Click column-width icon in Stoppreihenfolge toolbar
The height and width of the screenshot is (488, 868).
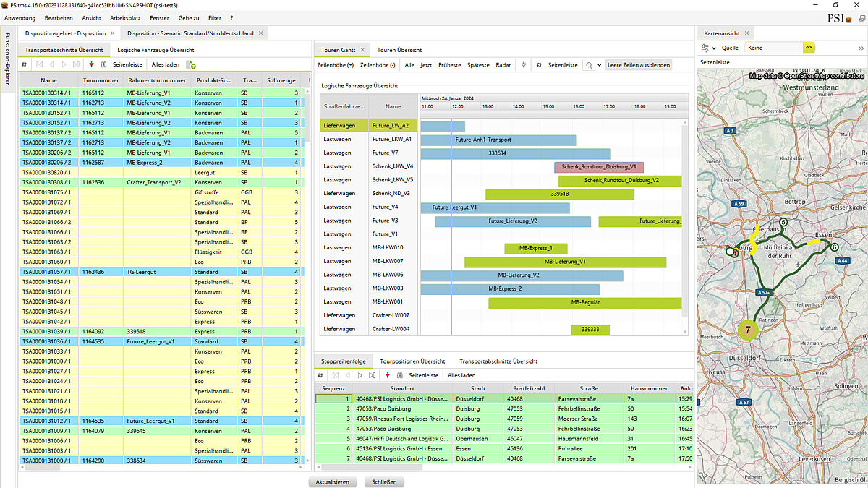tap(399, 375)
